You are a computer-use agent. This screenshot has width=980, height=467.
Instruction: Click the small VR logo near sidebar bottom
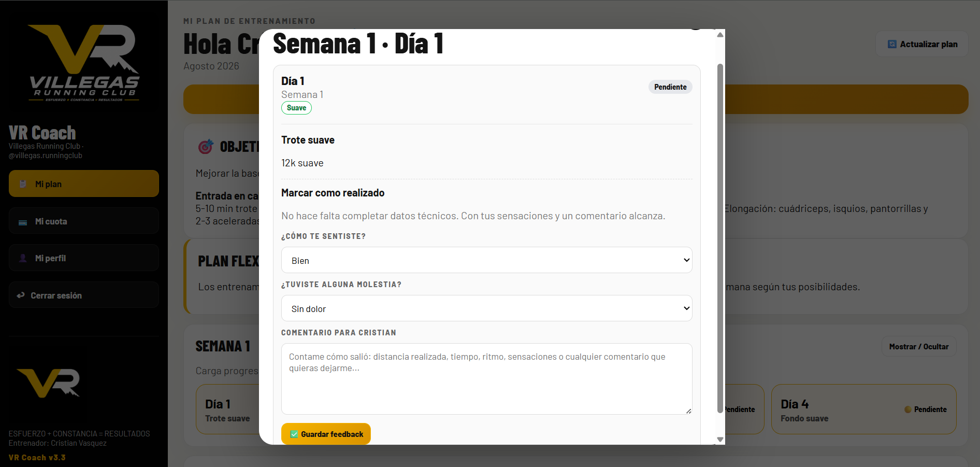click(48, 383)
